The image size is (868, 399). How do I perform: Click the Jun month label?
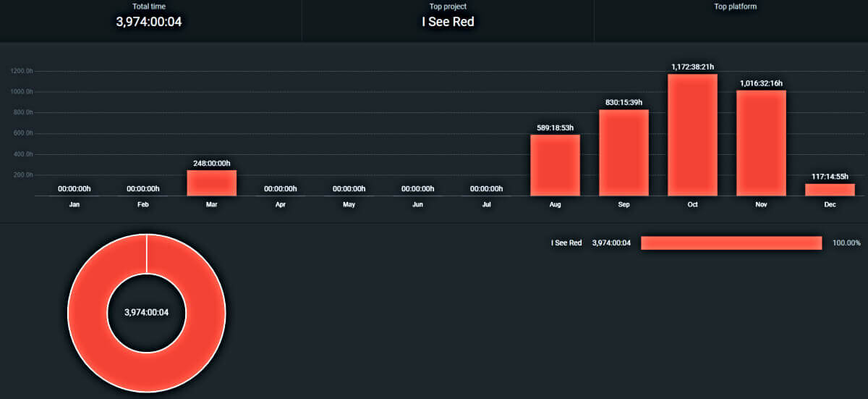pyautogui.click(x=418, y=205)
